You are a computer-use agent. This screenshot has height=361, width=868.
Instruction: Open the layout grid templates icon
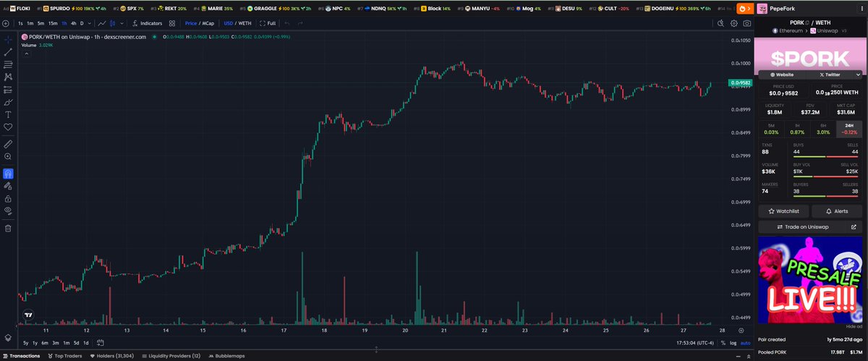tap(172, 23)
